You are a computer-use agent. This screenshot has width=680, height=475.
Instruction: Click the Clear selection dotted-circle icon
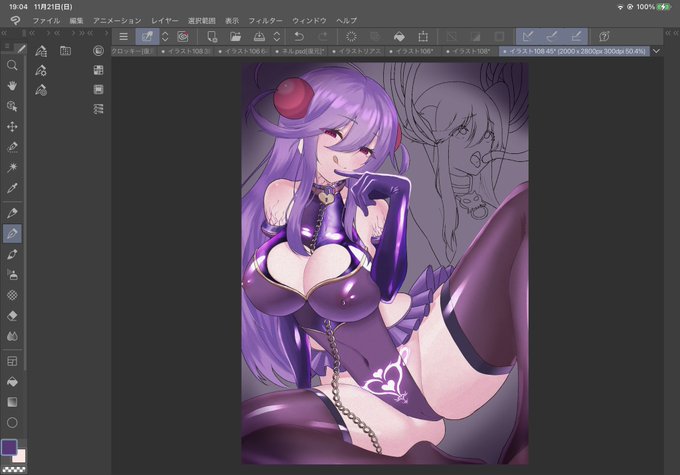click(352, 36)
